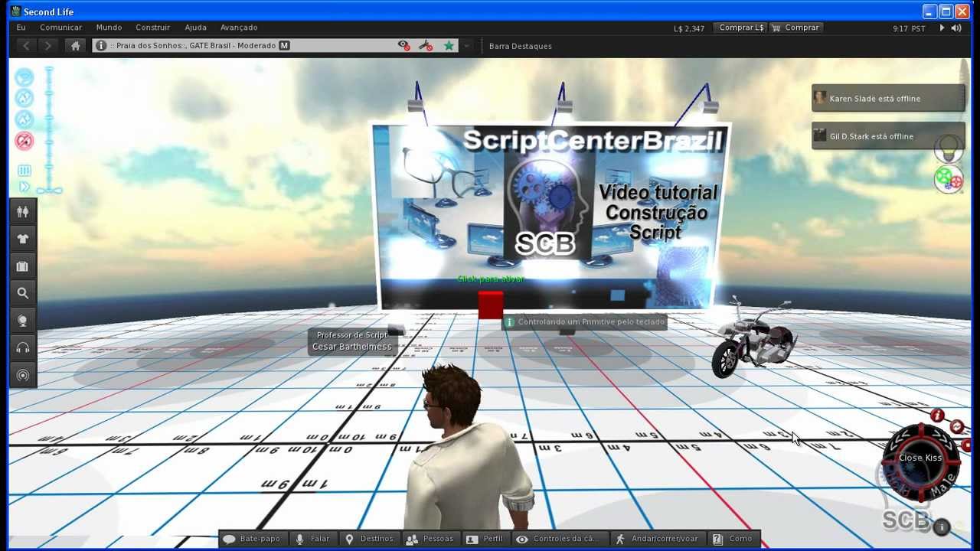Go back with the navigation back arrow

pos(26,46)
